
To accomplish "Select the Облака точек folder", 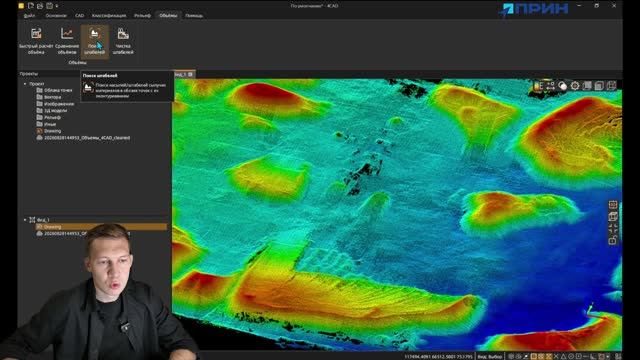I will pyautogui.click(x=54, y=90).
